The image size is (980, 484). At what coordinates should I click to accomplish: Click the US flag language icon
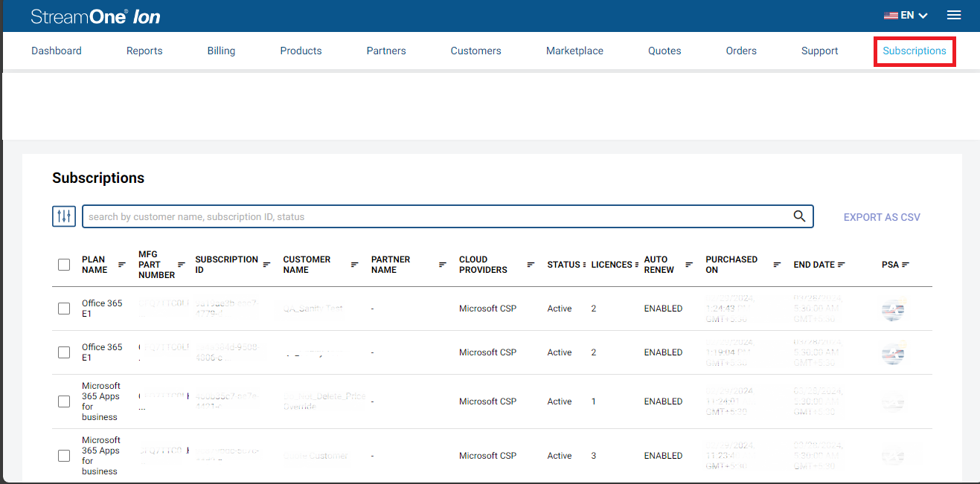coord(891,15)
